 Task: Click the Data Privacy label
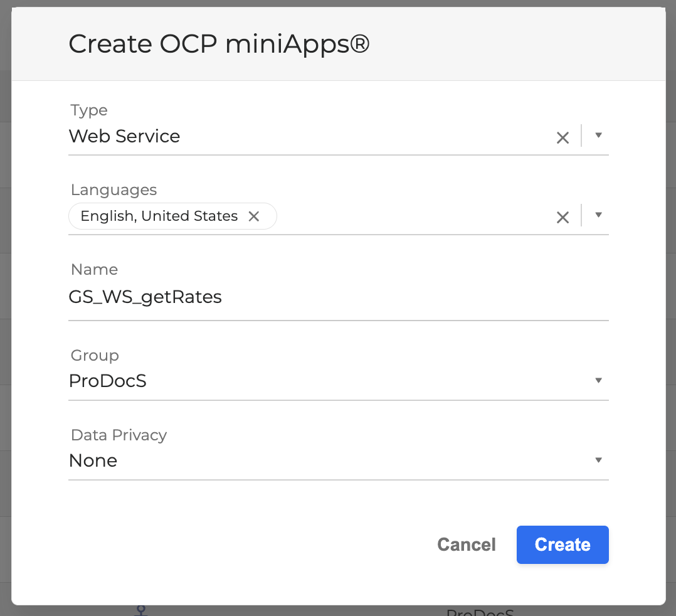pos(119,435)
